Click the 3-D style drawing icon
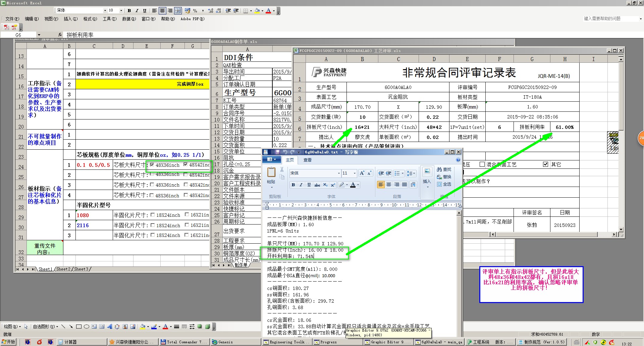The width and height of the screenshot is (644, 346). click(207, 326)
